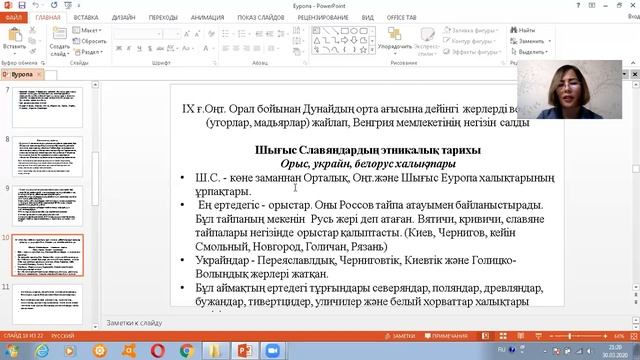
Task: Undo the last action
Action: point(36,5)
